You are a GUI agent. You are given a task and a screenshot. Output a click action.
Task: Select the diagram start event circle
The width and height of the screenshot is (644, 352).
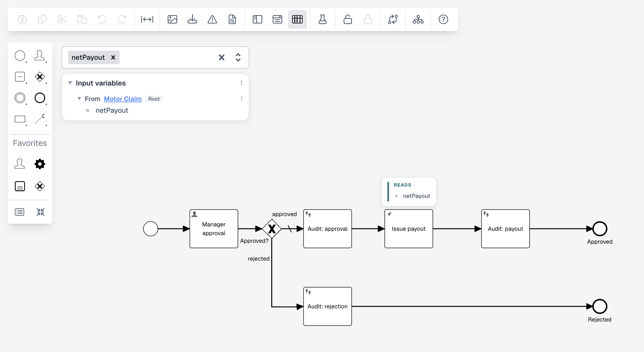(151, 229)
